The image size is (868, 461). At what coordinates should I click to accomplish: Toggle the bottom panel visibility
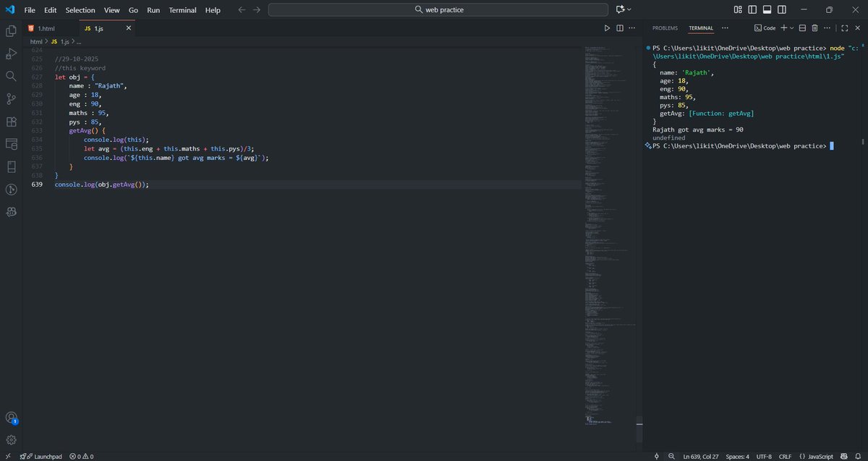click(x=767, y=9)
